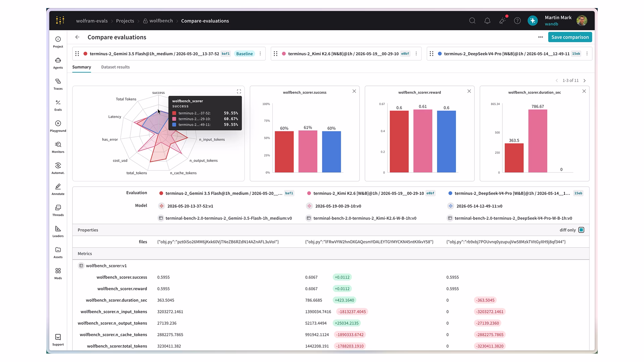The height and width of the screenshot is (362, 644).
Task: Open the Mods sidebar section
Action: pyautogui.click(x=58, y=274)
